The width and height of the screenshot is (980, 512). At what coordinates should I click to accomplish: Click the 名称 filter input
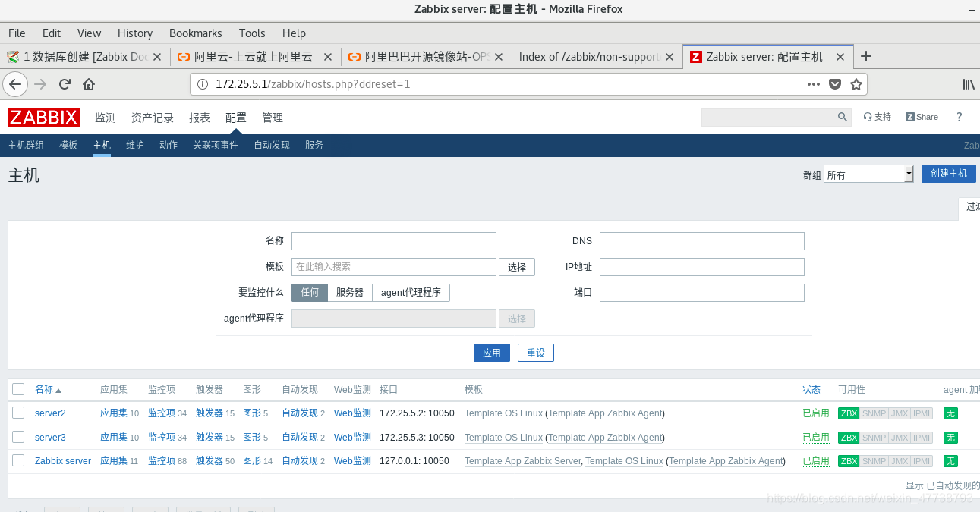[394, 241]
